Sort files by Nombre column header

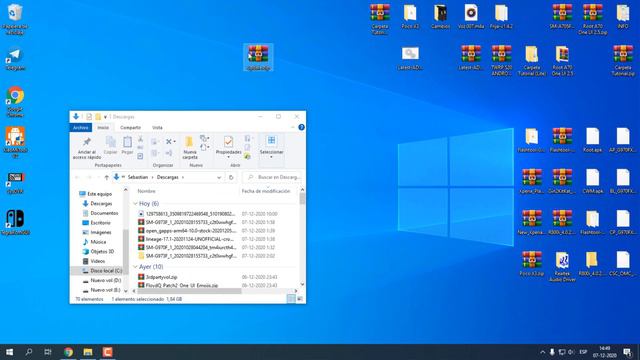click(146, 191)
